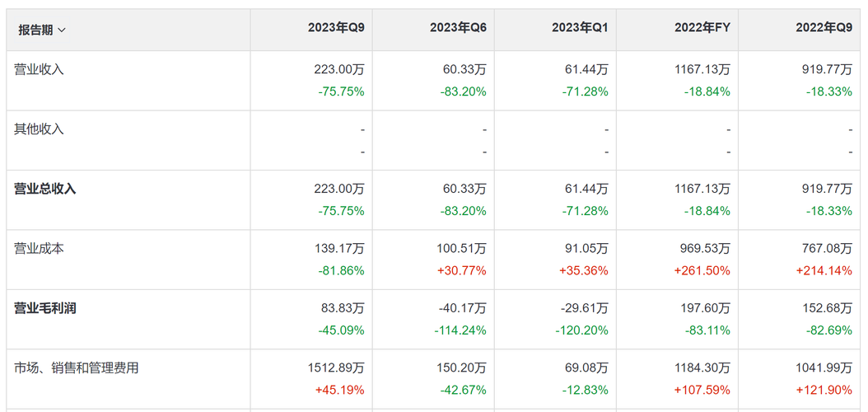Image resolution: width=868 pixels, height=412 pixels.
Task: Select the 2022年Q9 column header
Action: click(x=824, y=30)
